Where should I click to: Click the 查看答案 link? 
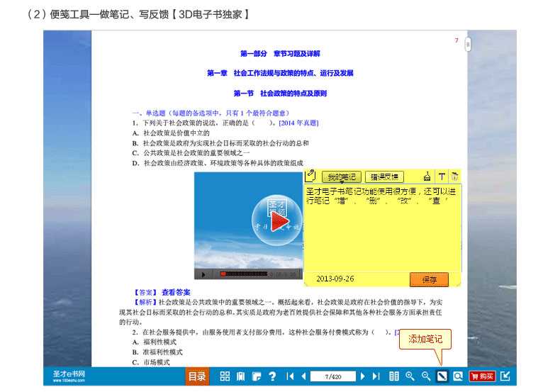176,292
